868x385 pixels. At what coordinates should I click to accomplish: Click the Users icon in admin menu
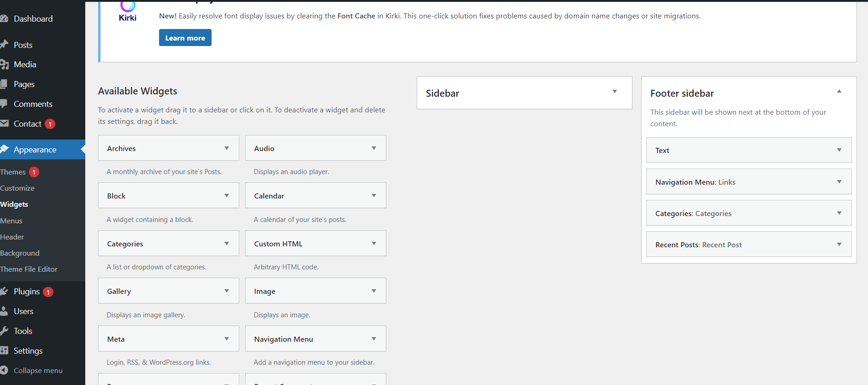(4, 311)
